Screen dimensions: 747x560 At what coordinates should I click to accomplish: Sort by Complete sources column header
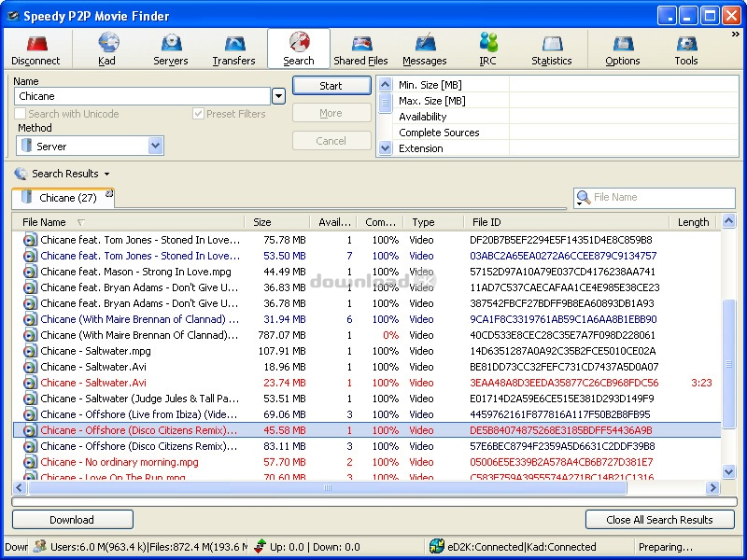pyautogui.click(x=380, y=222)
